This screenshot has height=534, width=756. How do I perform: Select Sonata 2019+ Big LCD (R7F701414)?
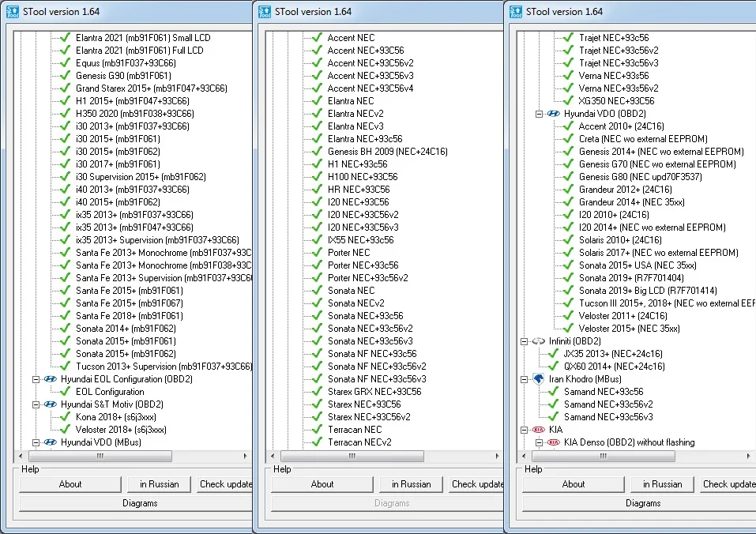tap(648, 290)
